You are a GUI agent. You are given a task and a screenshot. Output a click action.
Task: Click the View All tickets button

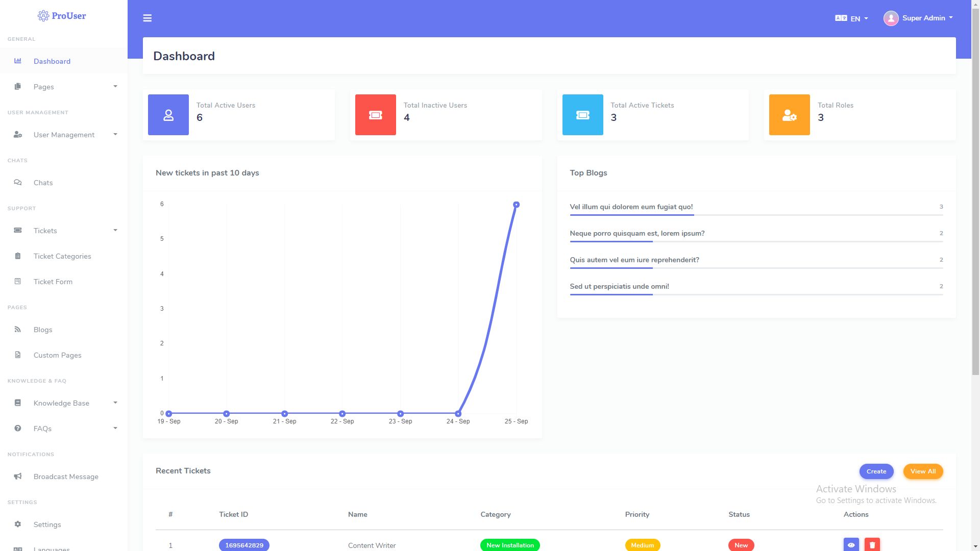coord(923,471)
